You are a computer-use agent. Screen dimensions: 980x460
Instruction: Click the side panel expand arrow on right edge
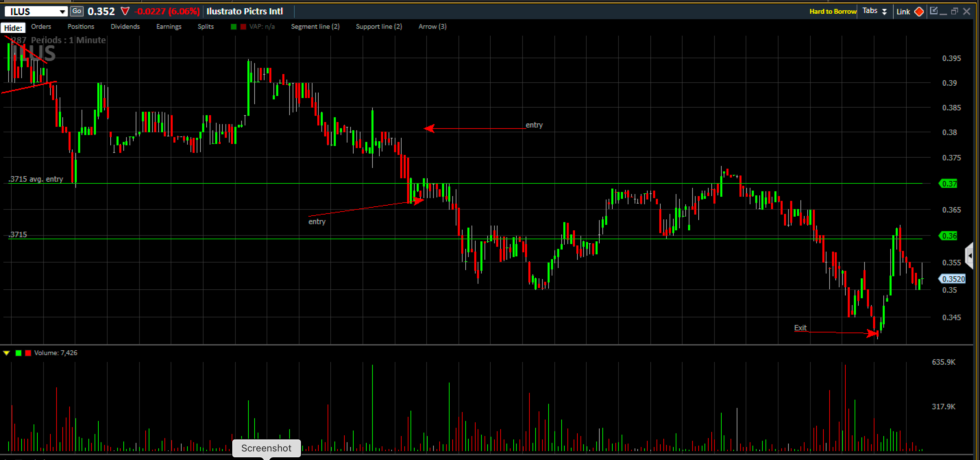pos(970,256)
